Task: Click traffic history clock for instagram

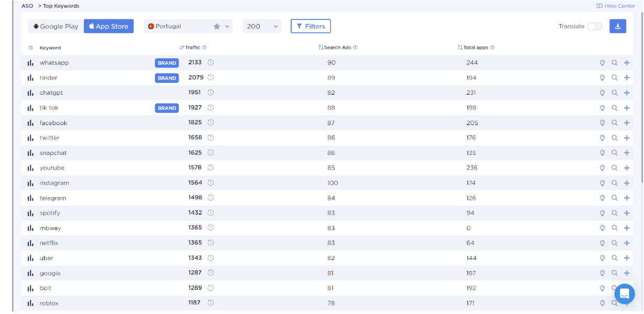Action: click(210, 183)
